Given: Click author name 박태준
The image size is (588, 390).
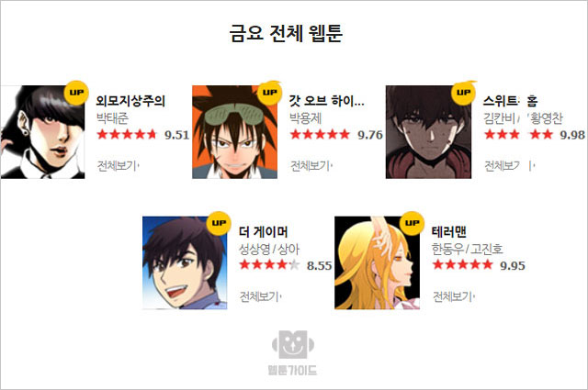Looking at the screenshot, I should pyautogui.click(x=112, y=118).
